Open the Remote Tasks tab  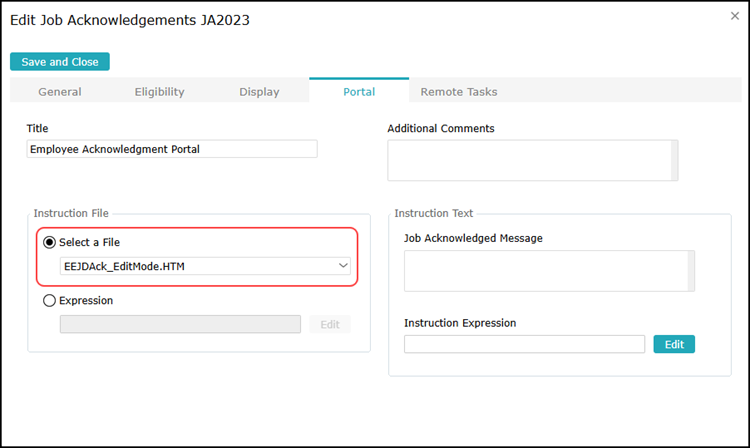[458, 92]
